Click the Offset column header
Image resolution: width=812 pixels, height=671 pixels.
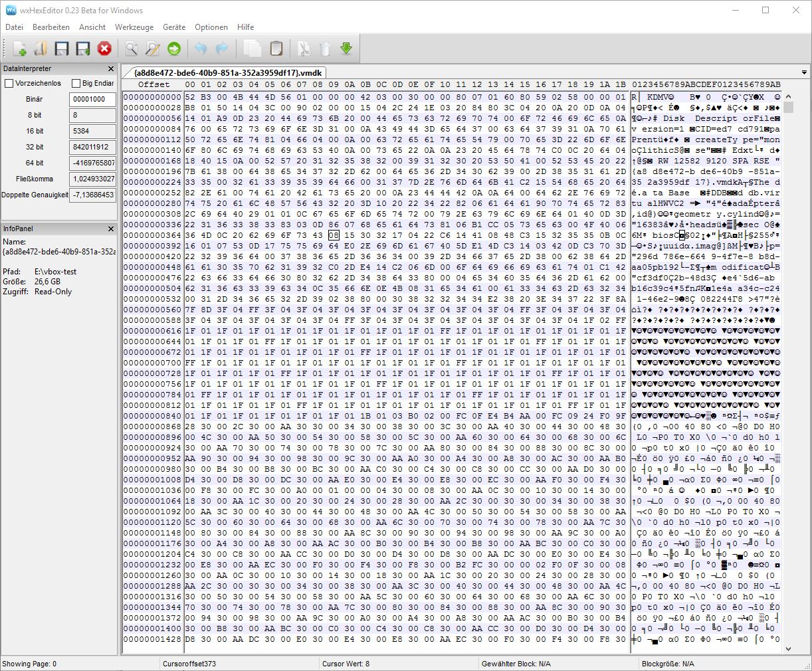tap(154, 84)
